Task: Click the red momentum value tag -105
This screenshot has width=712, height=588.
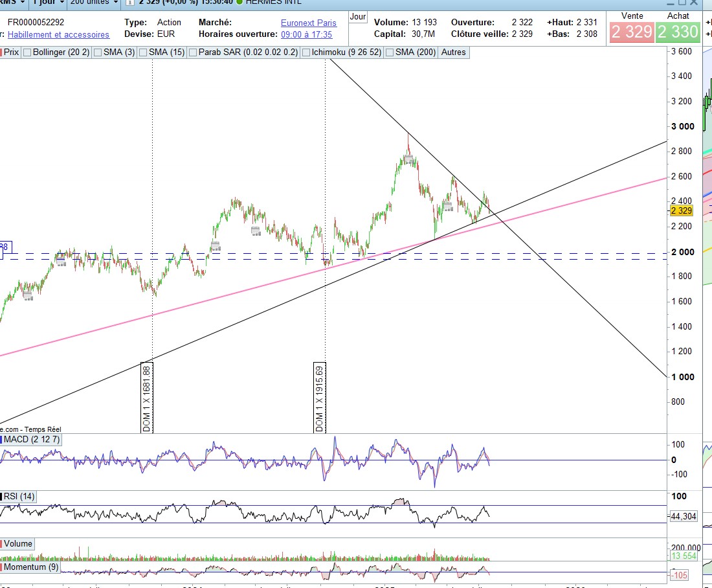Action: (x=679, y=575)
